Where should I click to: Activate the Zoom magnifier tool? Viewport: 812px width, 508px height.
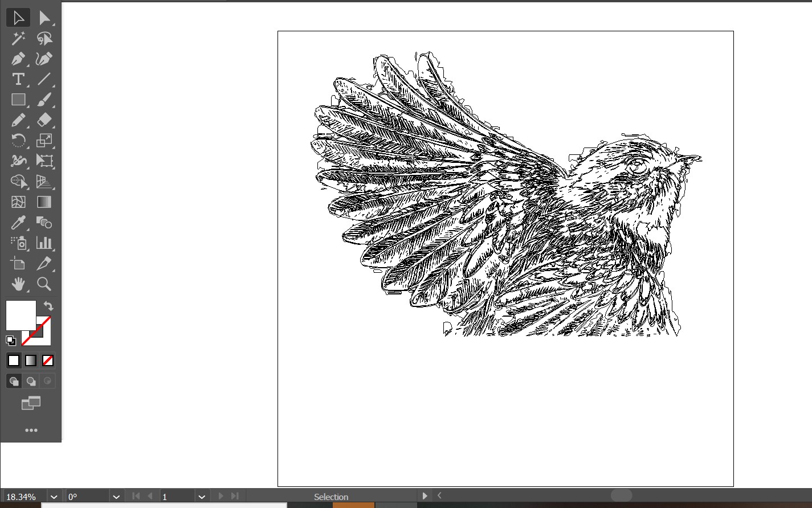tap(44, 284)
